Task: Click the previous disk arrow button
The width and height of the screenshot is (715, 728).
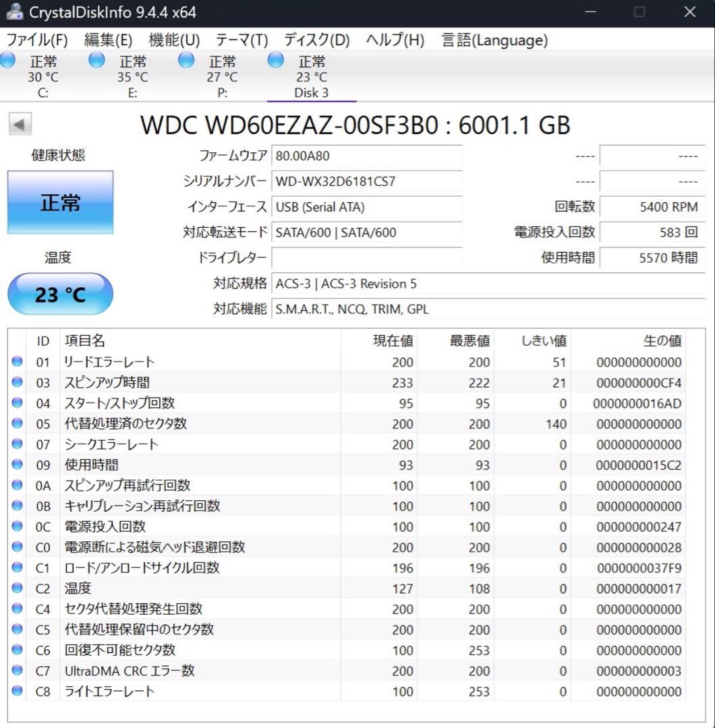Action: [20, 124]
